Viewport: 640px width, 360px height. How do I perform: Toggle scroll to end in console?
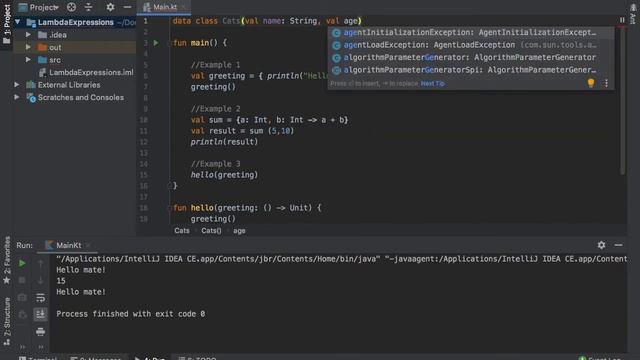(40, 314)
